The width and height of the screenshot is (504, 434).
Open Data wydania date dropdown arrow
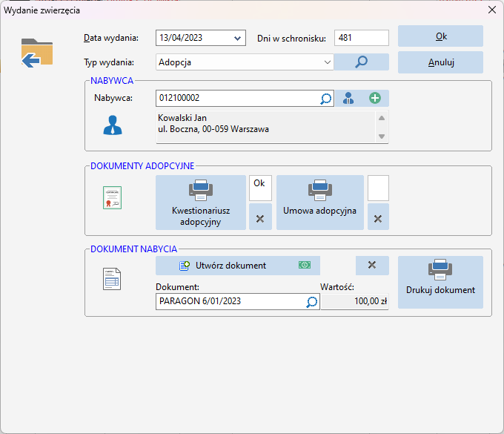coord(237,39)
